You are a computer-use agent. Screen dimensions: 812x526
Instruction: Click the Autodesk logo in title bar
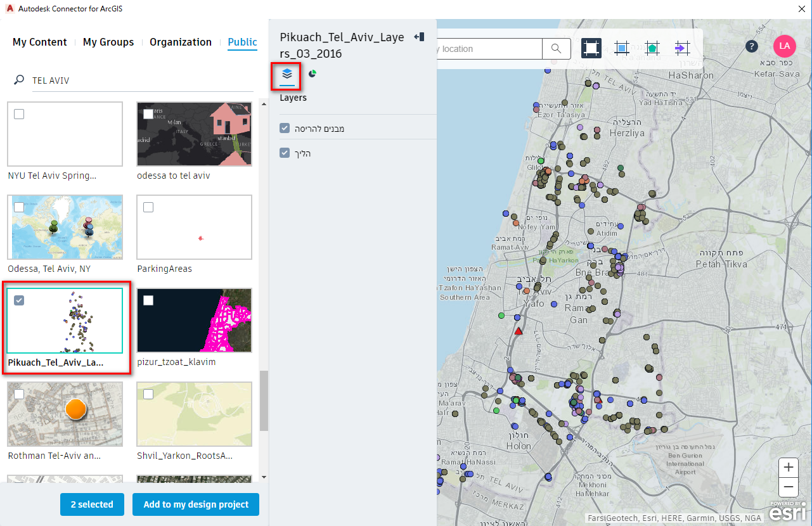[10, 8]
